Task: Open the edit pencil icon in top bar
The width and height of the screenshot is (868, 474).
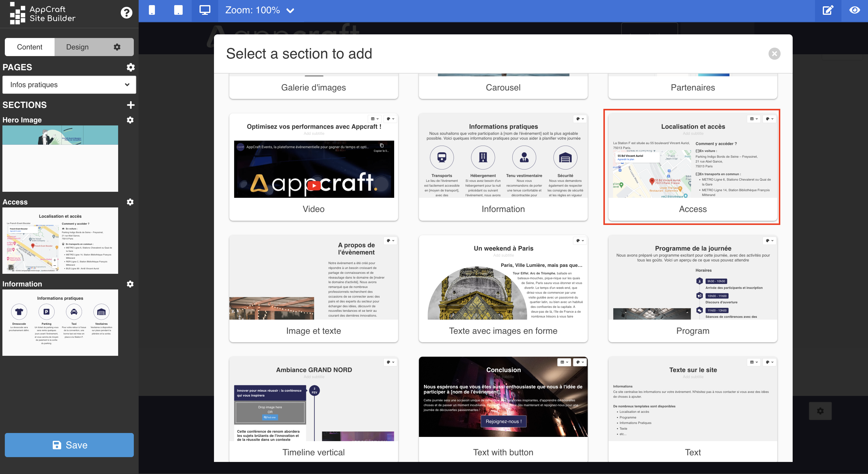Action: pyautogui.click(x=828, y=10)
